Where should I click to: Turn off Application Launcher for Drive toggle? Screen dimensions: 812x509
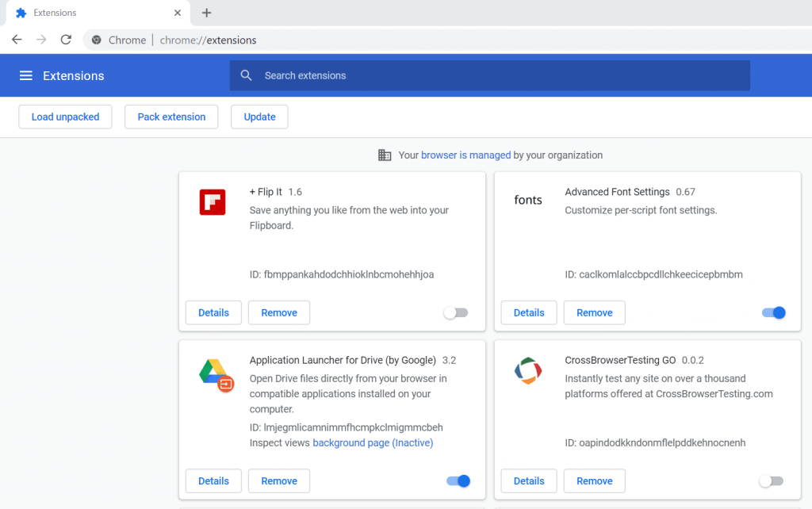tap(458, 481)
